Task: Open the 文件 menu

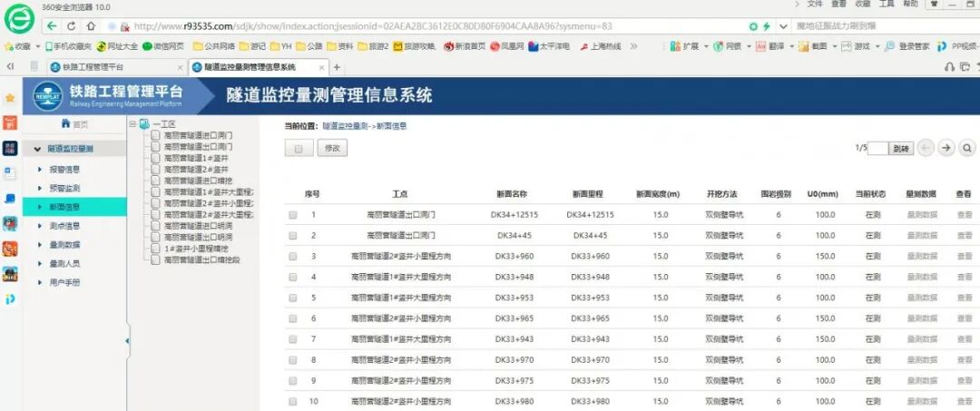Action: (x=815, y=4)
